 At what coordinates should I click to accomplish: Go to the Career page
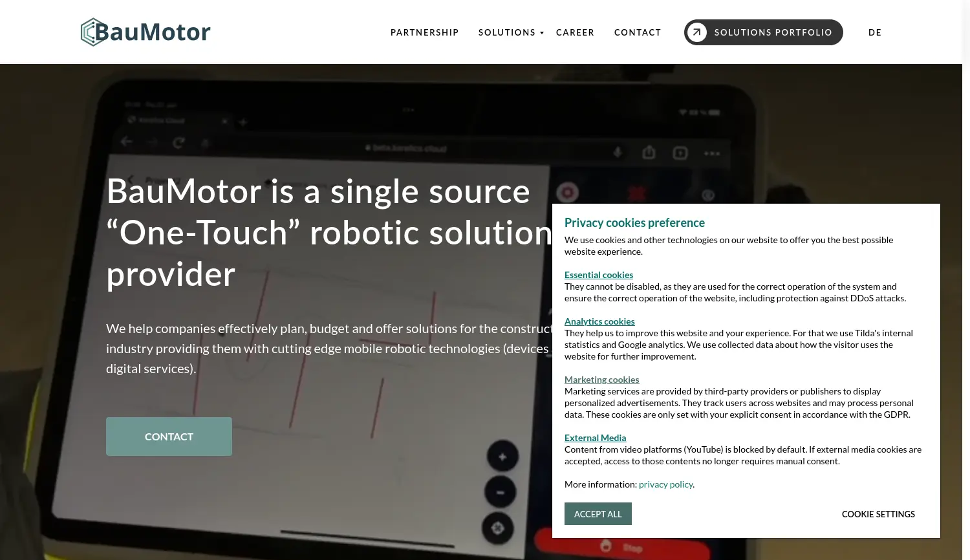click(575, 32)
